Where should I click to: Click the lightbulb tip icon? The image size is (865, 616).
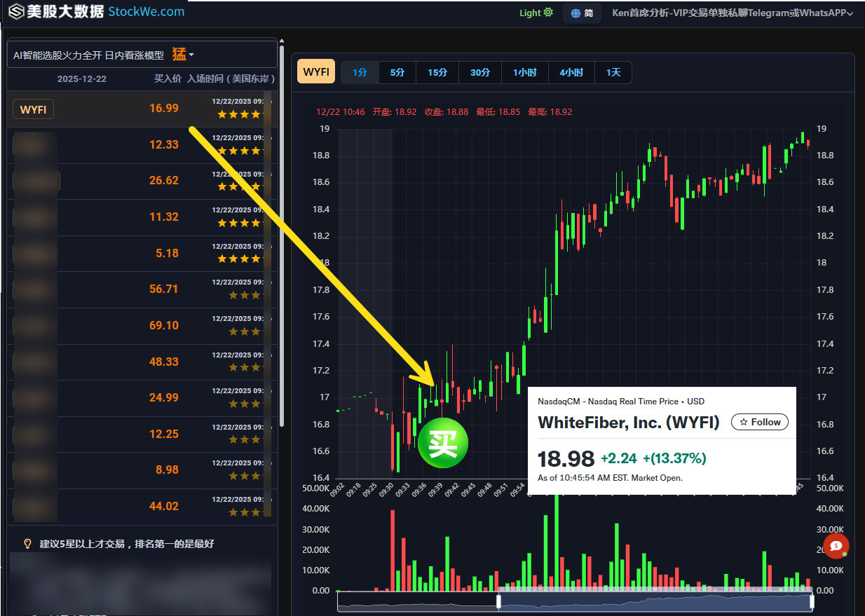click(28, 543)
